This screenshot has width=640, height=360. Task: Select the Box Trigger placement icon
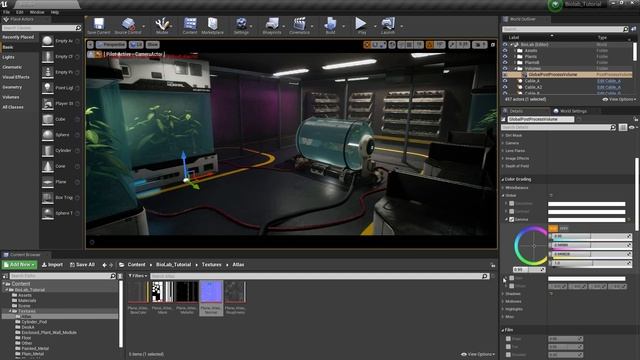tap(48, 198)
